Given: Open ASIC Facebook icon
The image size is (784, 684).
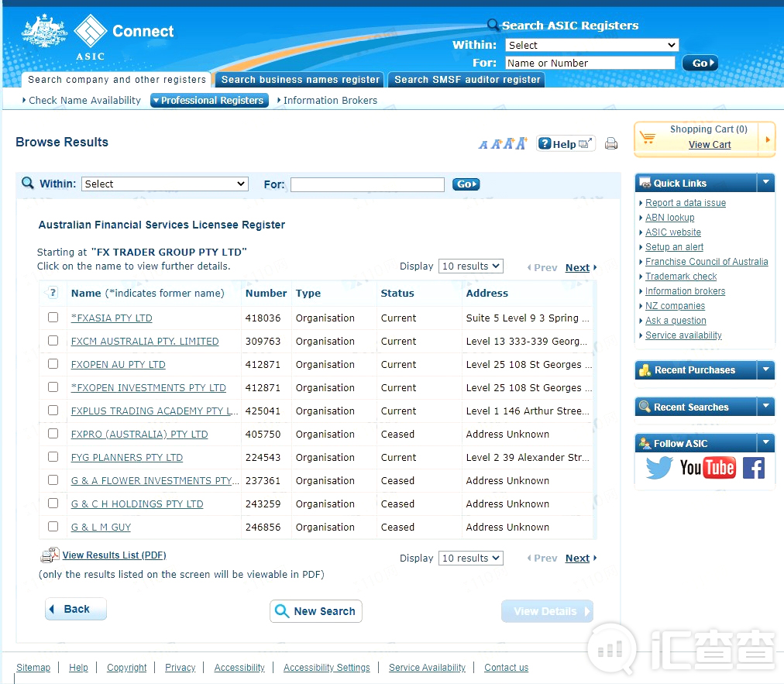Looking at the screenshot, I should coord(754,468).
